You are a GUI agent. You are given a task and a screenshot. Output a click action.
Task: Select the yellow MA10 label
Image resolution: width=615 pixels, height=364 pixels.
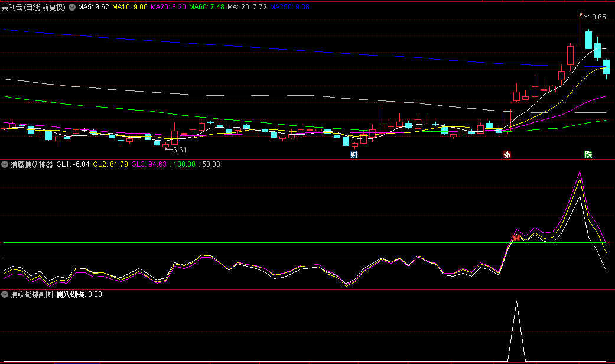(x=130, y=8)
